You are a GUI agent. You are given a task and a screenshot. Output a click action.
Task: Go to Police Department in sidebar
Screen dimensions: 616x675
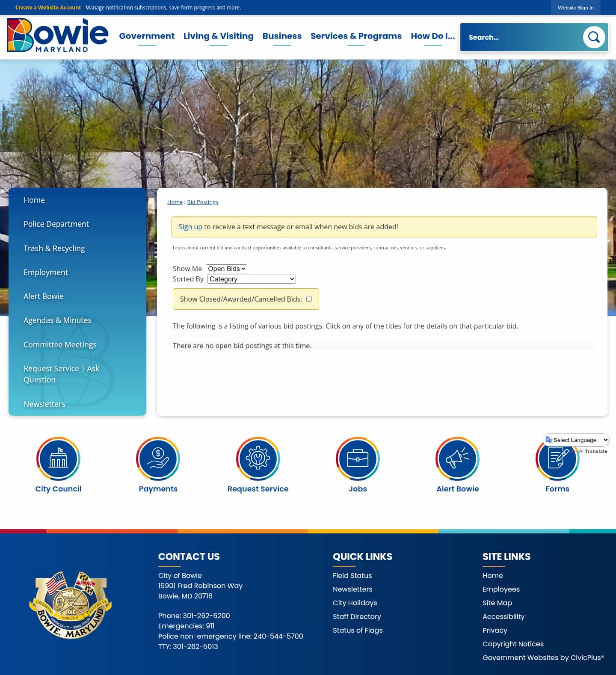pos(56,224)
